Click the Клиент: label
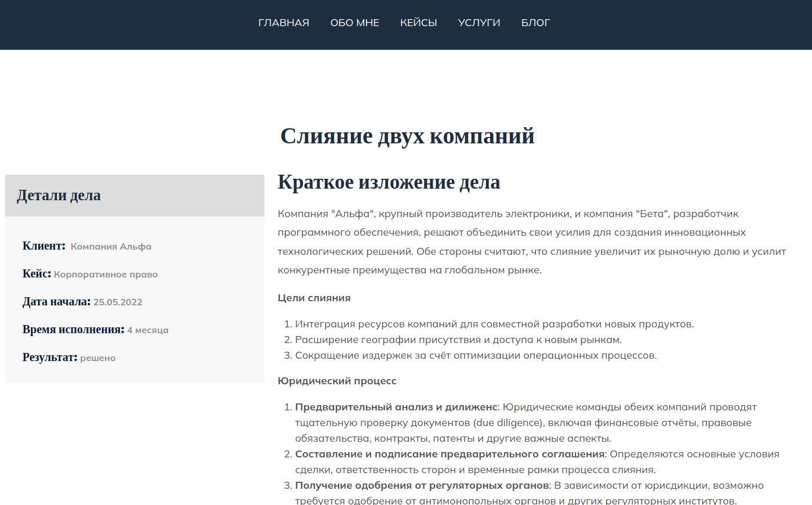812x505 pixels. (44, 246)
